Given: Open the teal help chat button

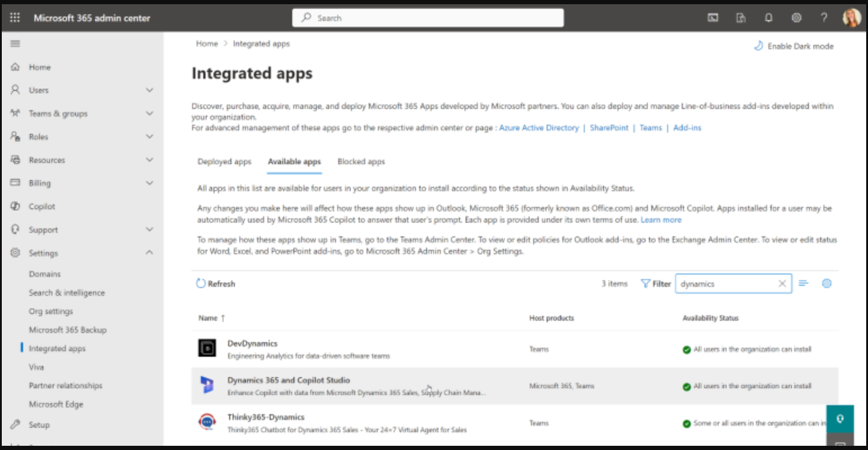Looking at the screenshot, I should (840, 419).
